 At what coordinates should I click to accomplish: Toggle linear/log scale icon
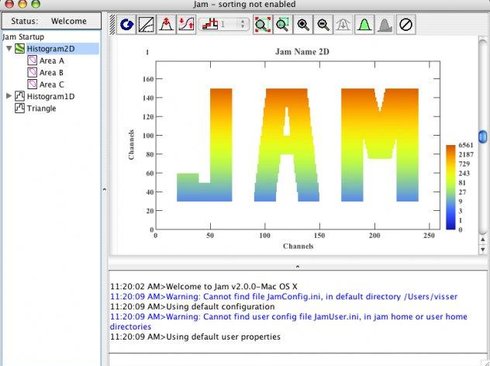click(x=146, y=24)
